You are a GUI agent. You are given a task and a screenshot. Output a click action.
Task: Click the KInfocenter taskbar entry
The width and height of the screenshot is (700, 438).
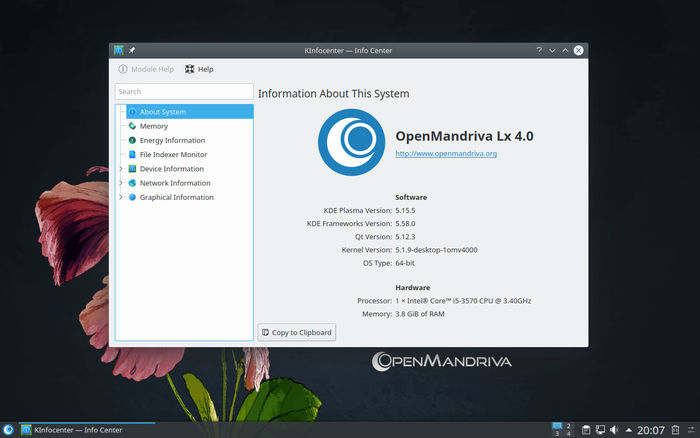click(x=78, y=430)
